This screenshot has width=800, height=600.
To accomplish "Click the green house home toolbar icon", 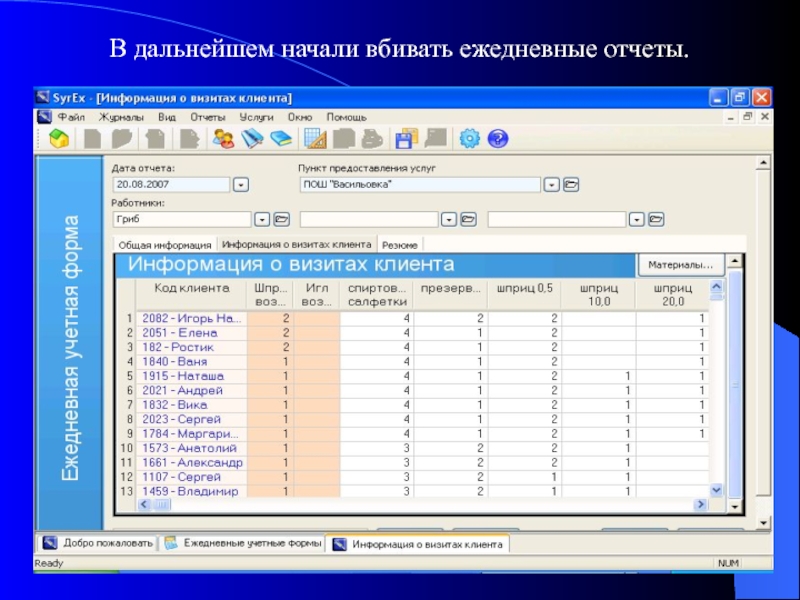I will (x=59, y=139).
